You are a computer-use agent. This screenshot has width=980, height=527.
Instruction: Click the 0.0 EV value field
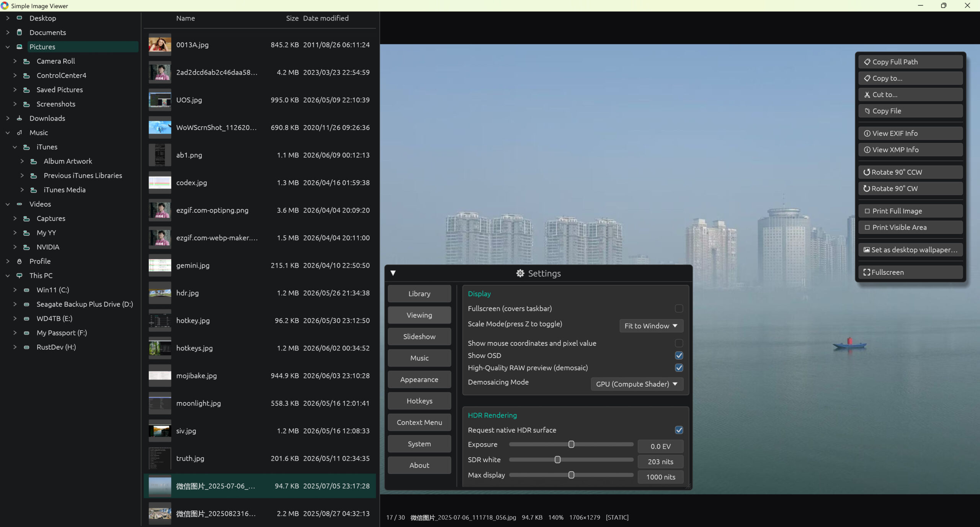pos(660,447)
